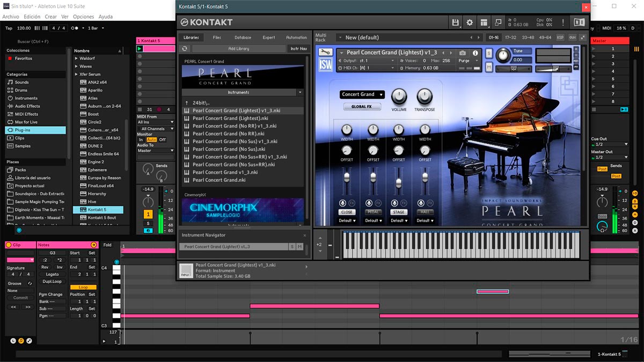Select rack page 17-32
Screen dimensions: 644x362
(511, 38)
